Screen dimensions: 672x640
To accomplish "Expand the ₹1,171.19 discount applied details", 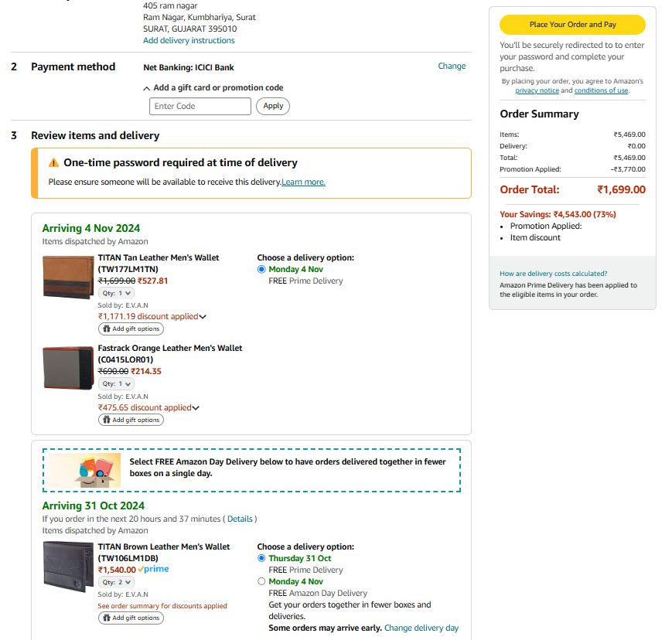I will click(x=152, y=317).
